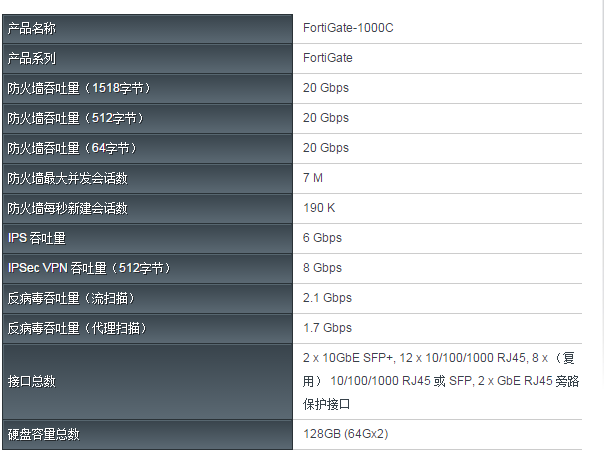Select 20 Gbps value for 1518字节 row
Screen dimensions: 614x460
pos(326,88)
